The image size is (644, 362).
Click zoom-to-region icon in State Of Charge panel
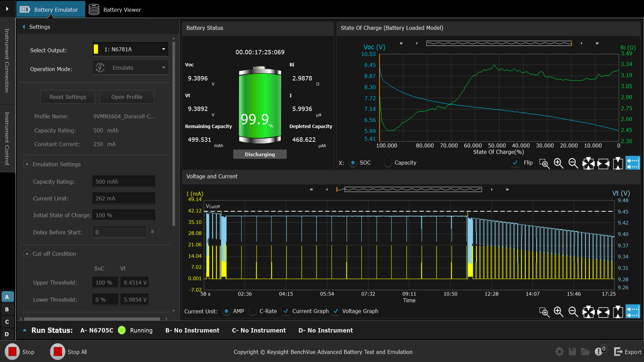point(544,163)
